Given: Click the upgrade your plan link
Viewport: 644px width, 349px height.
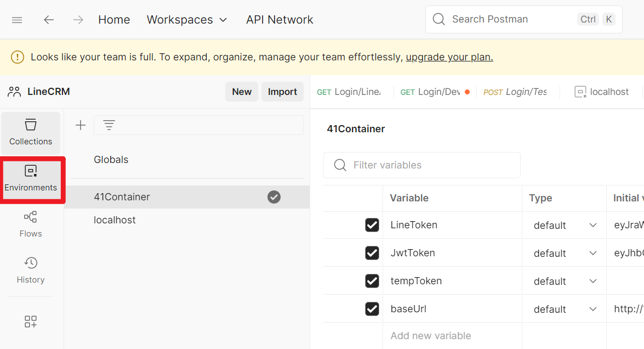Looking at the screenshot, I should [449, 57].
